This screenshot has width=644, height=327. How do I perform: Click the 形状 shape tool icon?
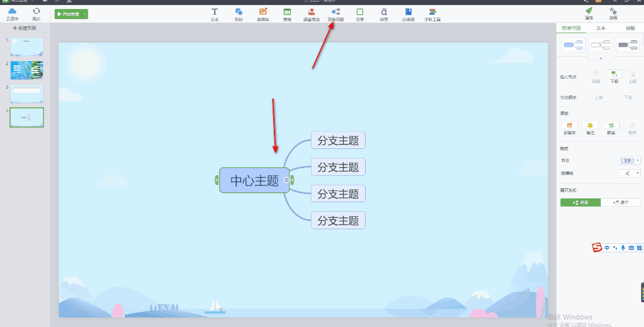pos(238,14)
